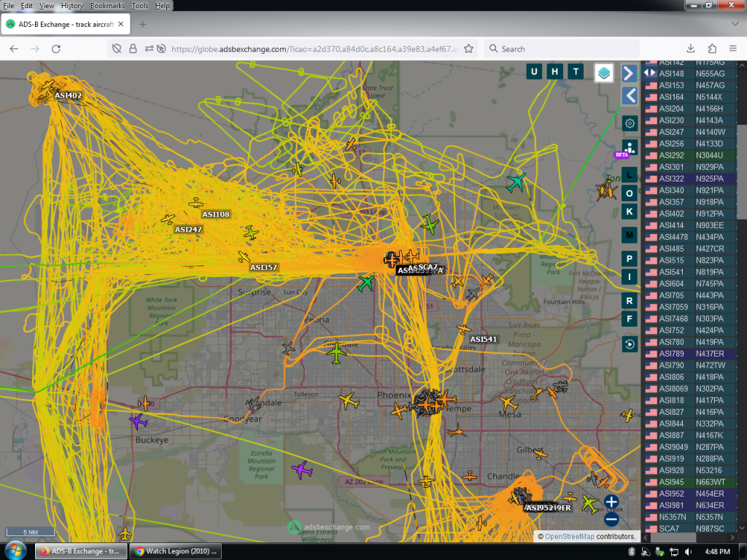Collapse sidebar with left chevron button
This screenshot has width=747, height=560.
coord(630,96)
